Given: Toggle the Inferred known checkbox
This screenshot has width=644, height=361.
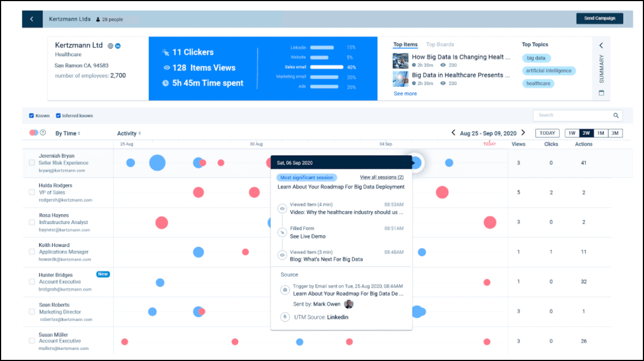Looking at the screenshot, I should coord(58,116).
